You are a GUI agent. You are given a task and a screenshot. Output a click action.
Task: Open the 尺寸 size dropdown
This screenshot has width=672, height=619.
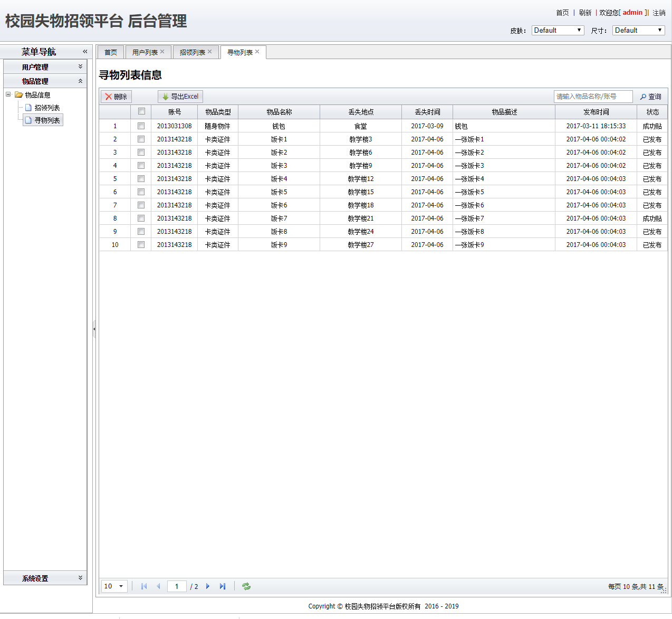(x=638, y=30)
